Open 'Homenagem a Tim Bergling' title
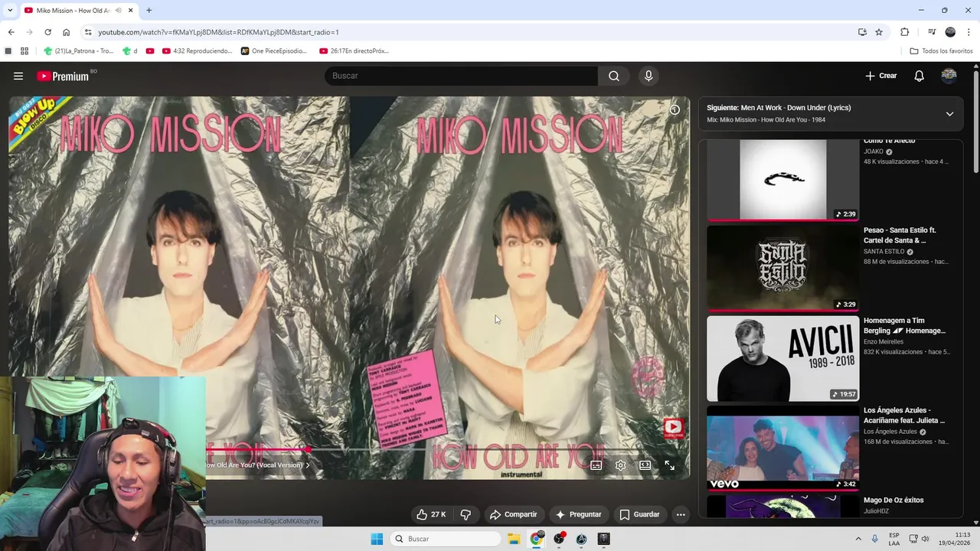 904,325
